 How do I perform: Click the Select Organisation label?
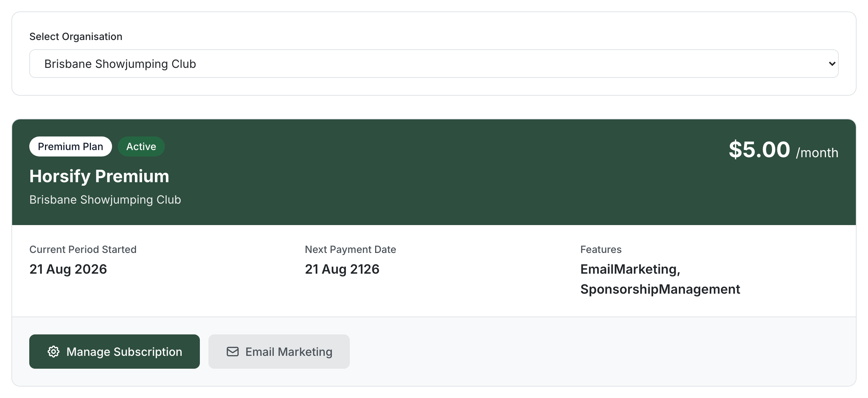[76, 36]
